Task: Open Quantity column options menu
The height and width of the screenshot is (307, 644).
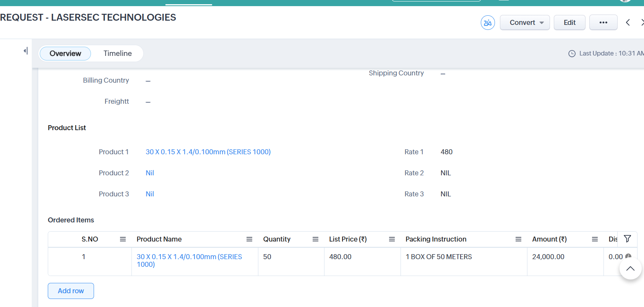Action: pyautogui.click(x=315, y=239)
